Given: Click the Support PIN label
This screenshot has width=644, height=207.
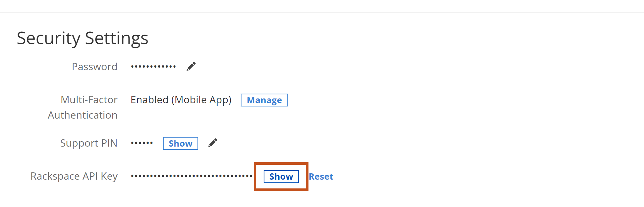Looking at the screenshot, I should (x=89, y=143).
